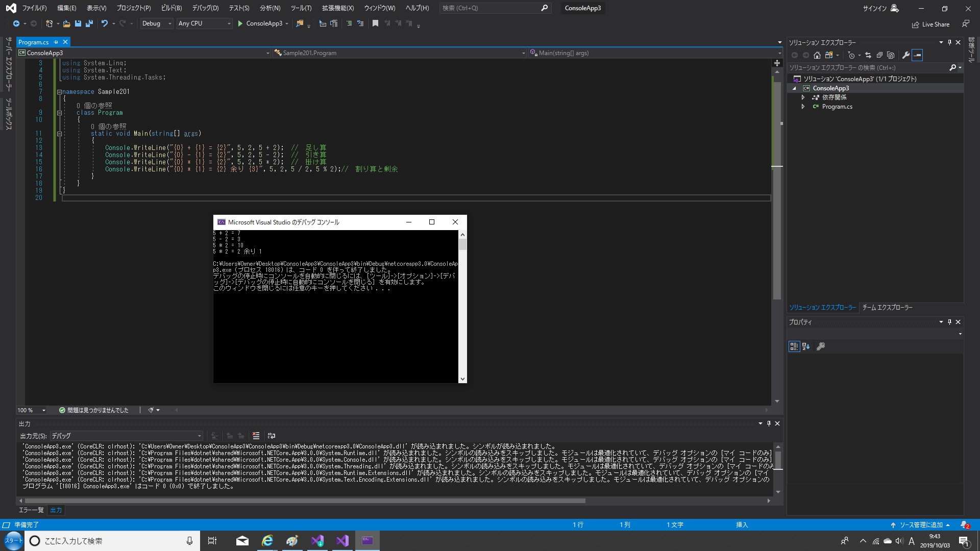Open the Sample201.Program type dropdown
This screenshot has height=551, width=980.
400,53
